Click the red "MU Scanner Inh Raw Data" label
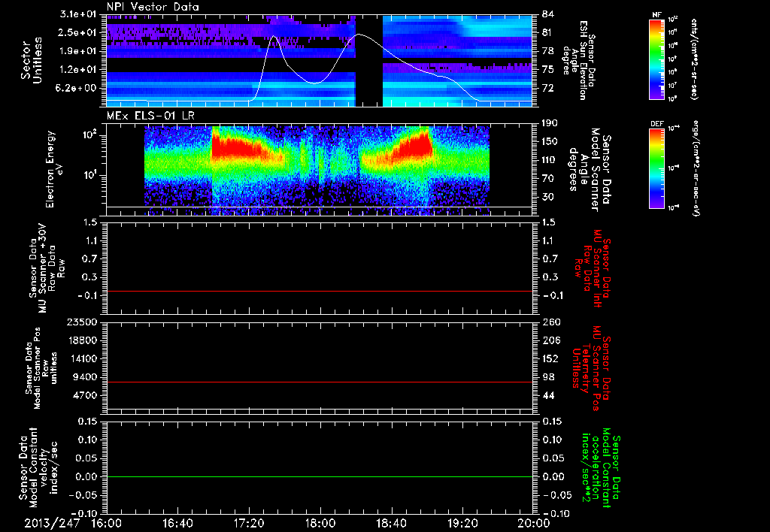Image resolution: width=770 pixels, height=532 pixels. [591, 268]
